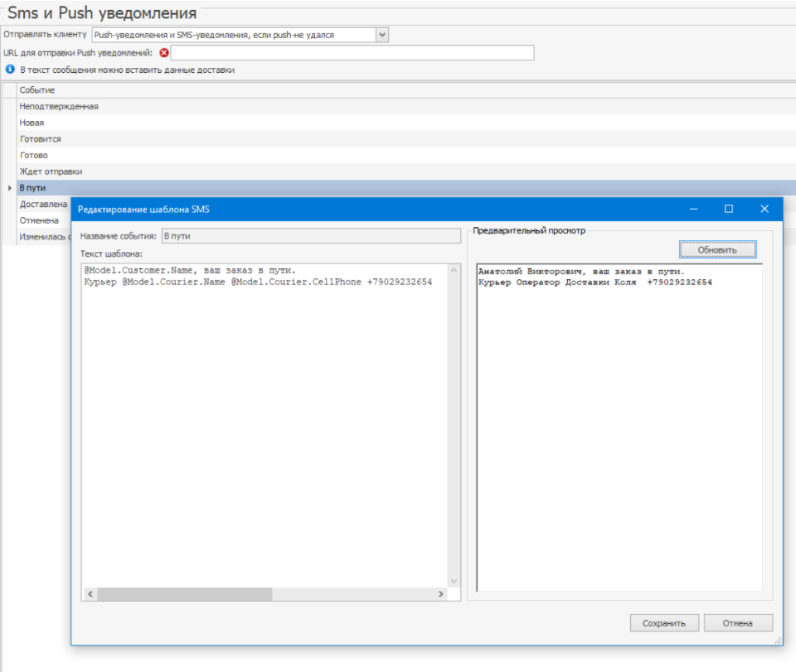Click the template scrollbar right arrow
The width and height of the screenshot is (796, 672).
(441, 594)
